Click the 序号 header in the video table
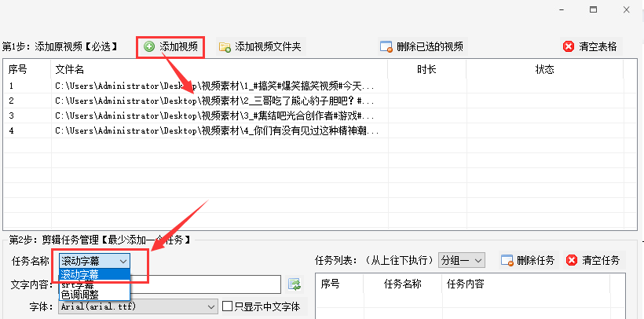The image size is (644, 319). [27, 69]
